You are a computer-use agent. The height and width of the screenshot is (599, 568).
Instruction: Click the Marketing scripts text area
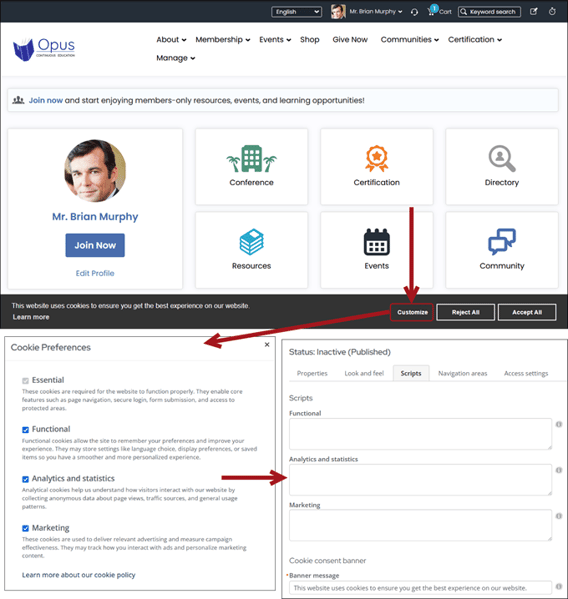tap(421, 525)
